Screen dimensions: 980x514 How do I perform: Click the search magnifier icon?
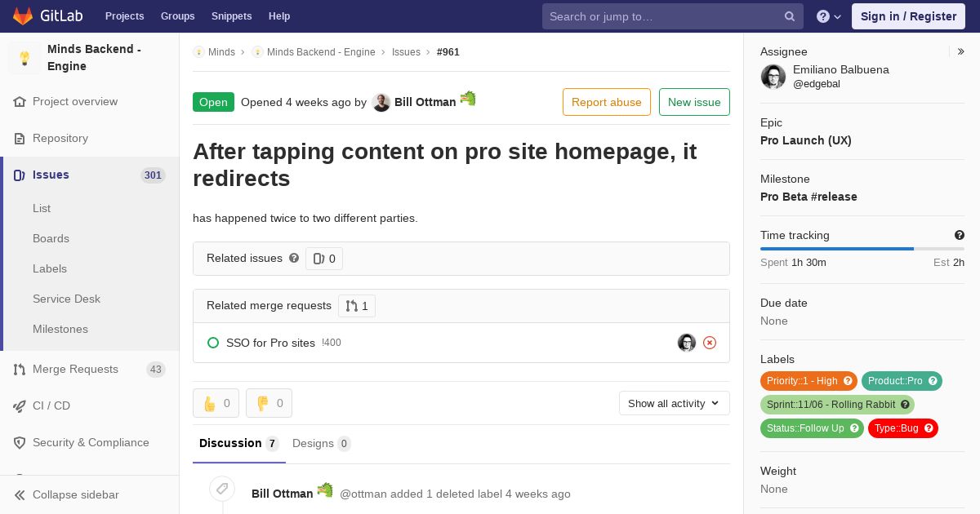[x=790, y=16]
